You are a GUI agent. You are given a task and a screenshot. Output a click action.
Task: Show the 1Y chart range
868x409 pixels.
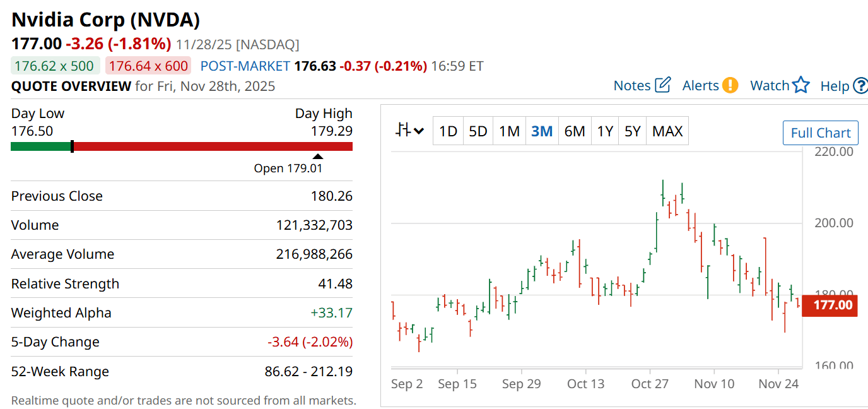(x=605, y=131)
